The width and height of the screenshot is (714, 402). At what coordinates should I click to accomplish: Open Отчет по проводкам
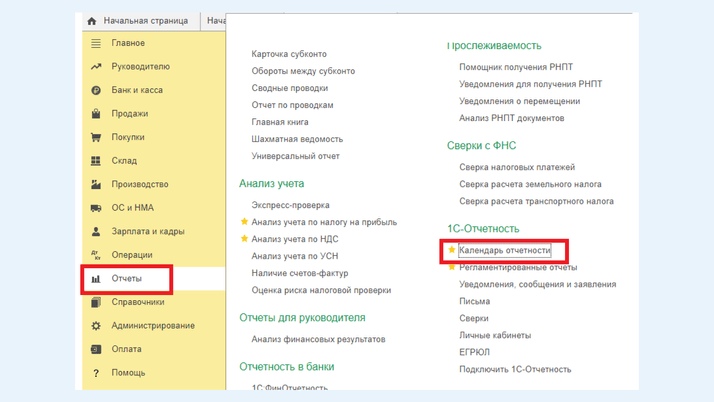point(292,105)
